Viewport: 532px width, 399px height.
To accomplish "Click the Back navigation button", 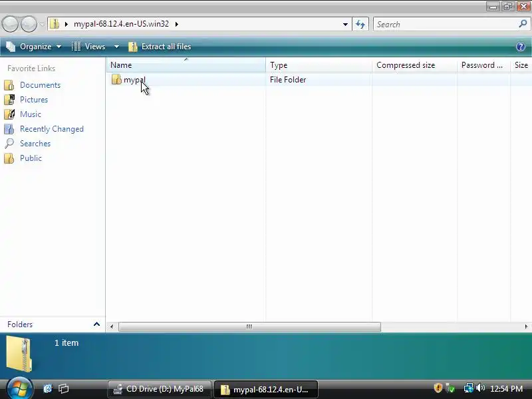I will point(10,24).
